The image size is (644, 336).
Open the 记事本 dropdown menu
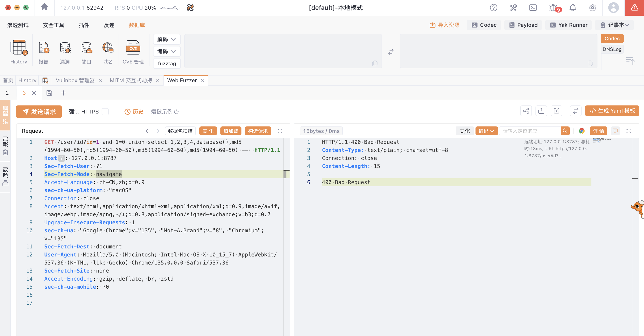tap(614, 25)
